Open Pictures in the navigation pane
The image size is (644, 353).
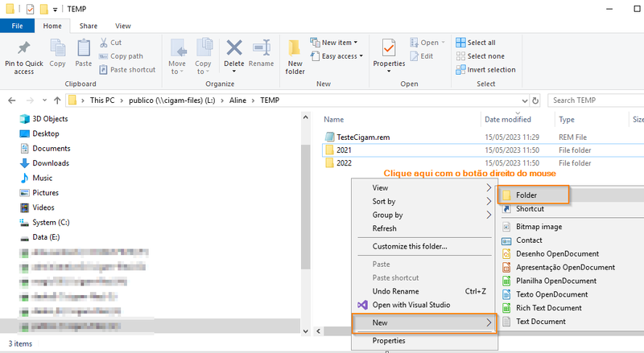click(x=39, y=193)
